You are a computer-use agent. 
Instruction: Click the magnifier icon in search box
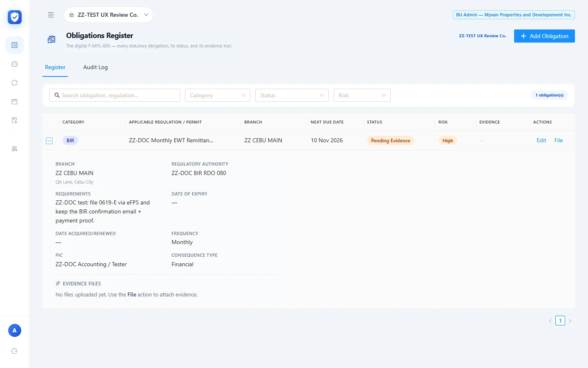tap(57, 95)
